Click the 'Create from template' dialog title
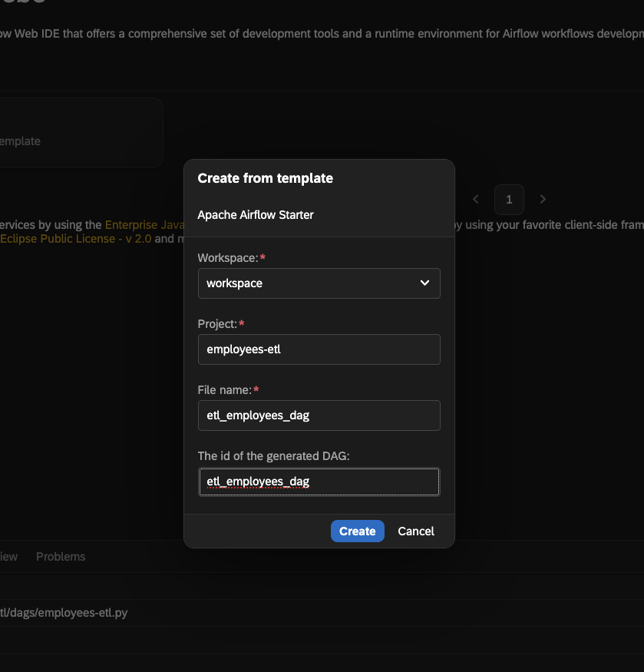This screenshot has width=644, height=672. (x=266, y=178)
